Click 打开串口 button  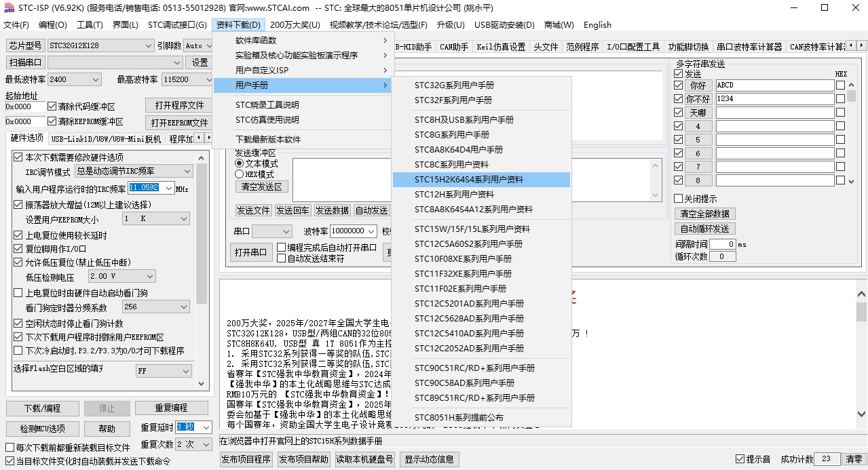click(250, 252)
